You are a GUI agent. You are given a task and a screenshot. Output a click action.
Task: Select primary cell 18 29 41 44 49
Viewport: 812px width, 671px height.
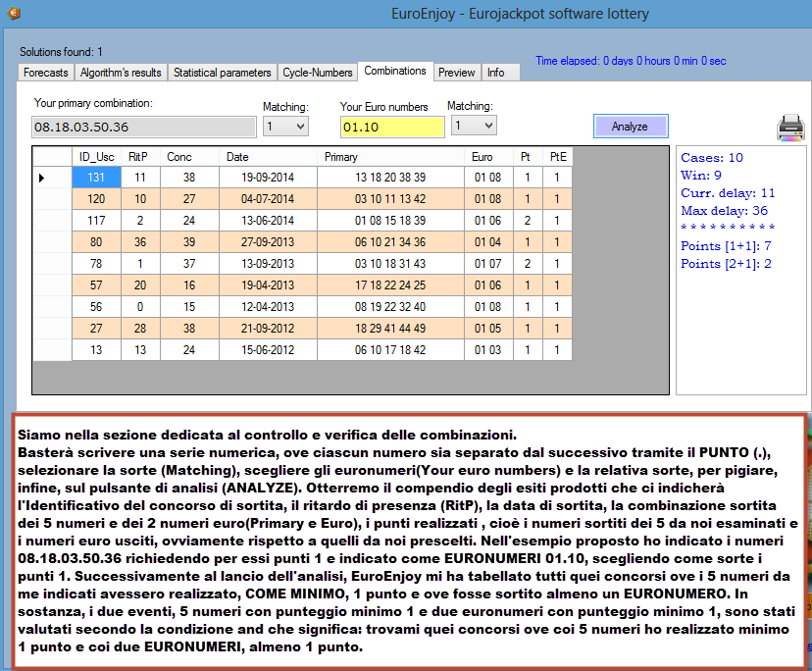point(390,329)
